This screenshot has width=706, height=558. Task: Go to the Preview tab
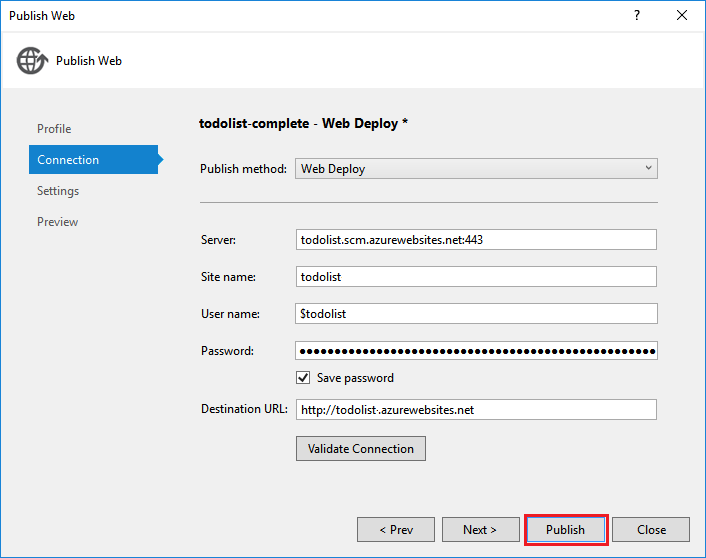[57, 222]
